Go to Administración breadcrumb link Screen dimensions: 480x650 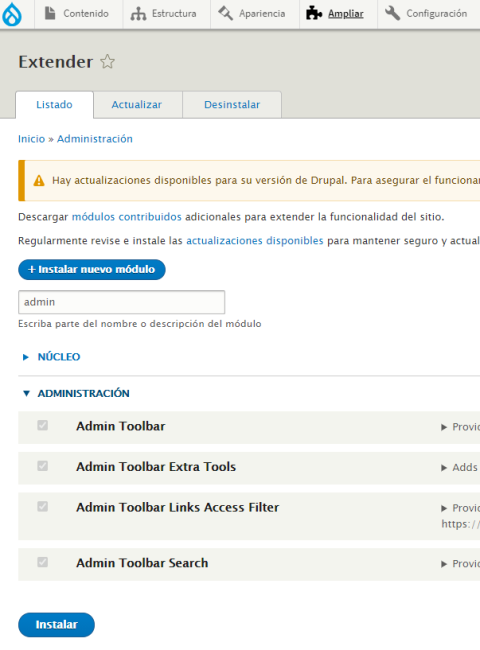coord(95,139)
